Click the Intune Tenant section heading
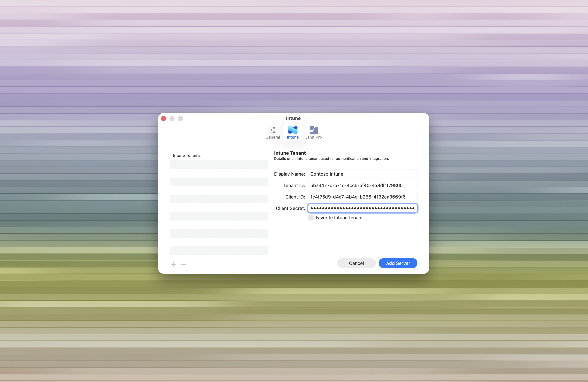 290,153
